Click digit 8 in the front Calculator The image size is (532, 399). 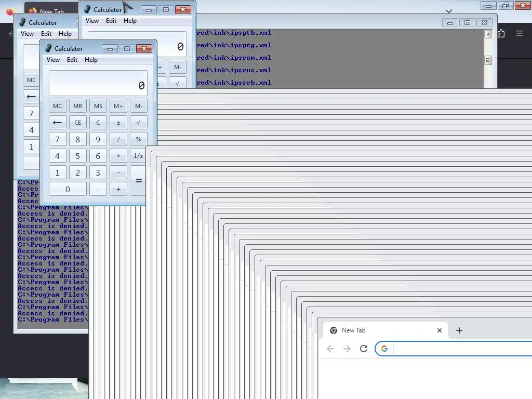click(x=78, y=139)
